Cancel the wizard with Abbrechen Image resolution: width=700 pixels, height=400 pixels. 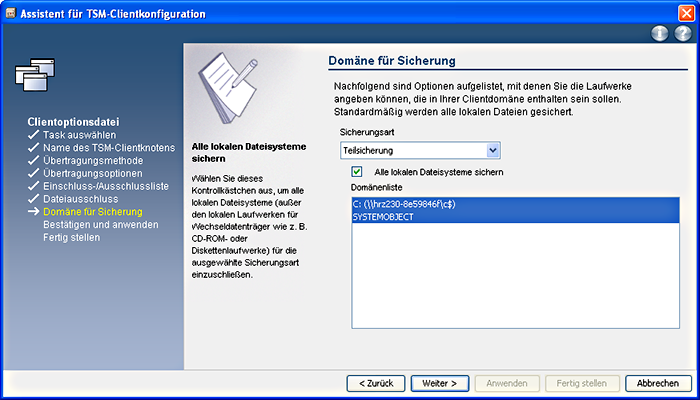pyautogui.click(x=657, y=383)
